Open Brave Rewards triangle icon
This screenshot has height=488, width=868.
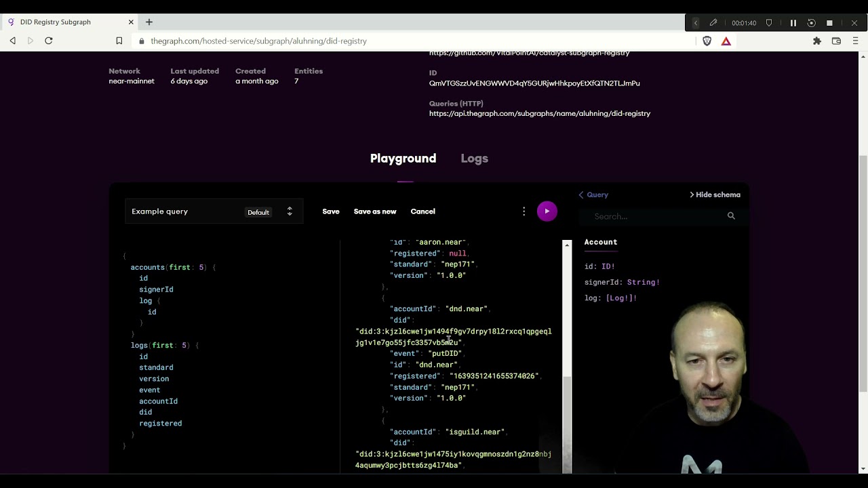click(x=726, y=41)
